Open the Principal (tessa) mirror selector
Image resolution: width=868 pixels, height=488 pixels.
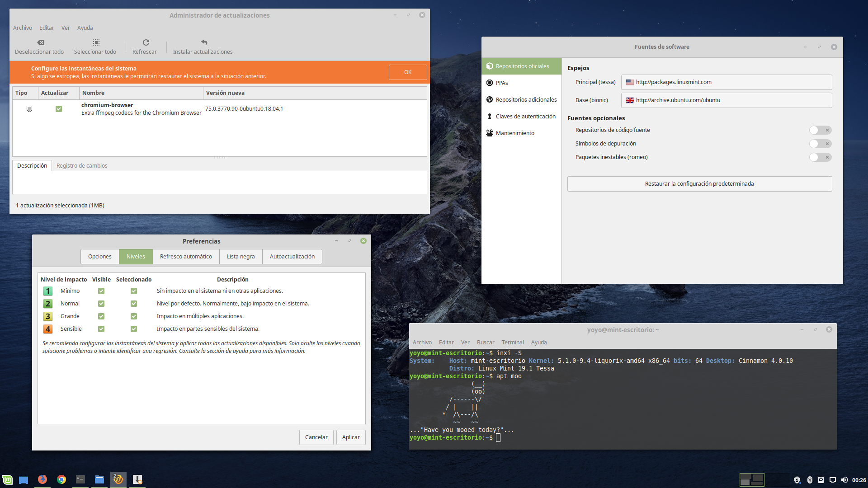726,82
